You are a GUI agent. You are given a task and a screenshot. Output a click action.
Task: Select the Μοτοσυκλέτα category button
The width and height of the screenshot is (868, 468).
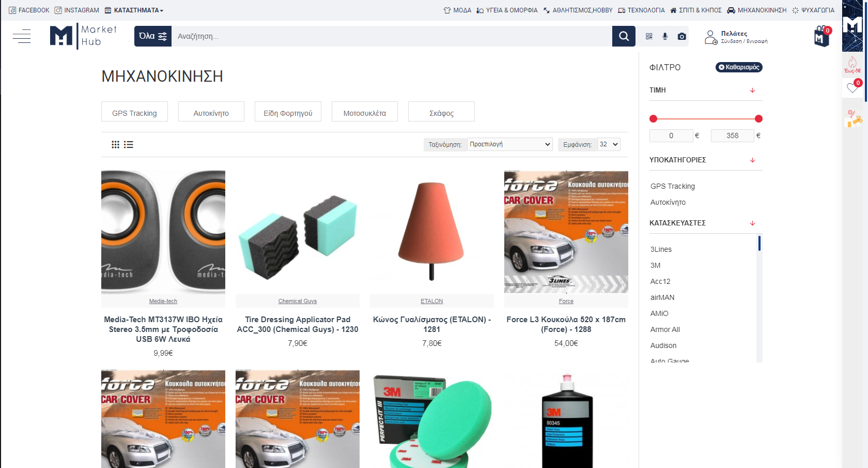click(364, 112)
